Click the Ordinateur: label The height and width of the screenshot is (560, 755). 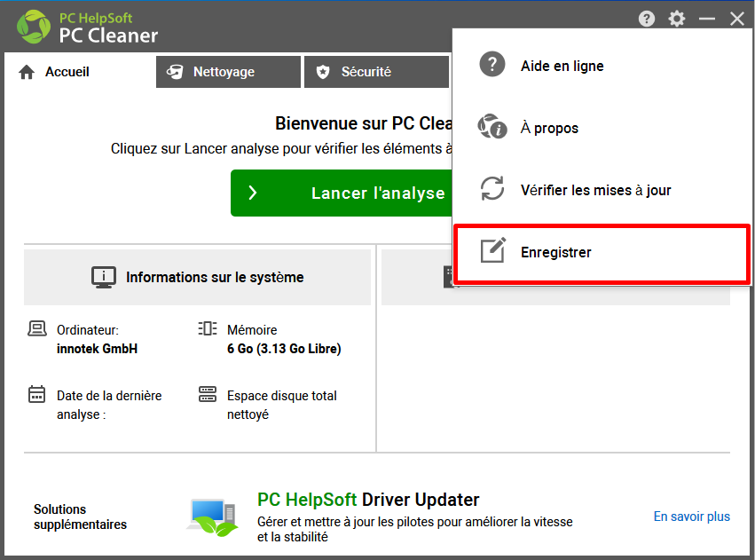88,330
